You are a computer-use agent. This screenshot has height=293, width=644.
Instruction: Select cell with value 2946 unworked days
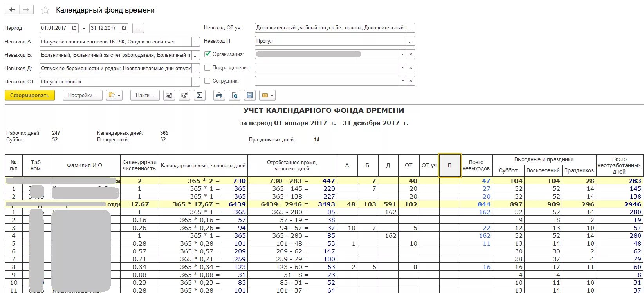pos(619,204)
